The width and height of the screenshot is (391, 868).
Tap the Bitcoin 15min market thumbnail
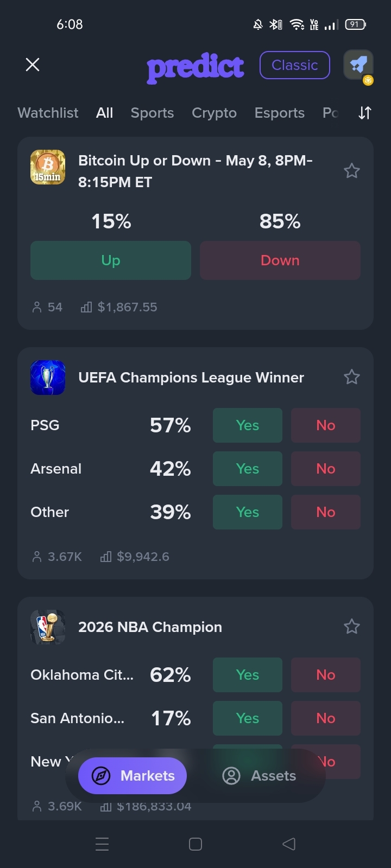tap(48, 167)
